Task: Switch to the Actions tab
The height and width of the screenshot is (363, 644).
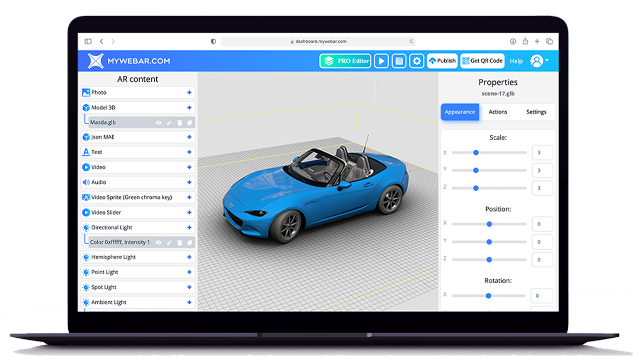Action: [497, 112]
